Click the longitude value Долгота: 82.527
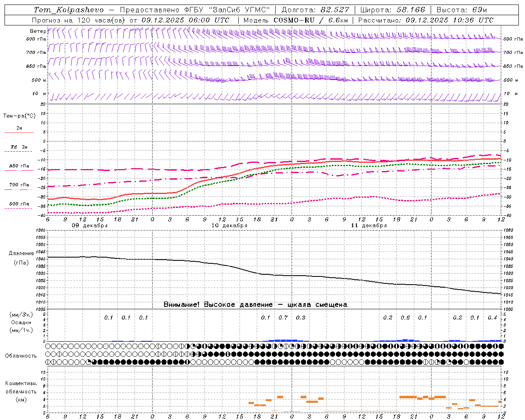The image size is (525, 420). [315, 10]
